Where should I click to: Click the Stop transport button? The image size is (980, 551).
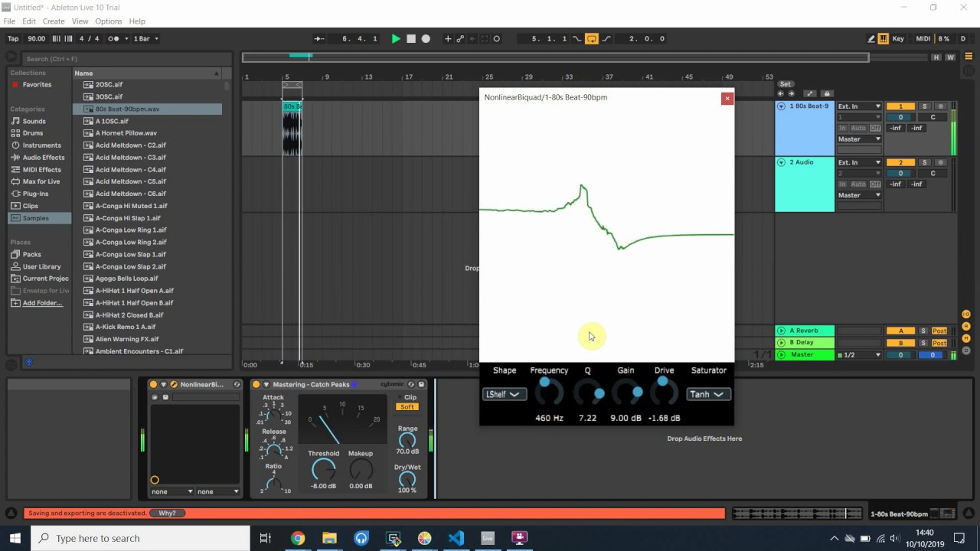point(411,38)
